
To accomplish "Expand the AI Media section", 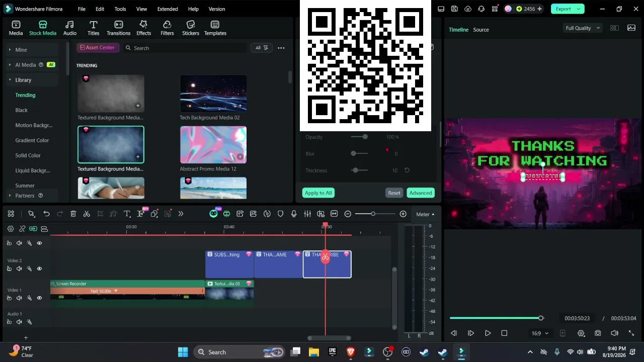I will pyautogui.click(x=10, y=65).
